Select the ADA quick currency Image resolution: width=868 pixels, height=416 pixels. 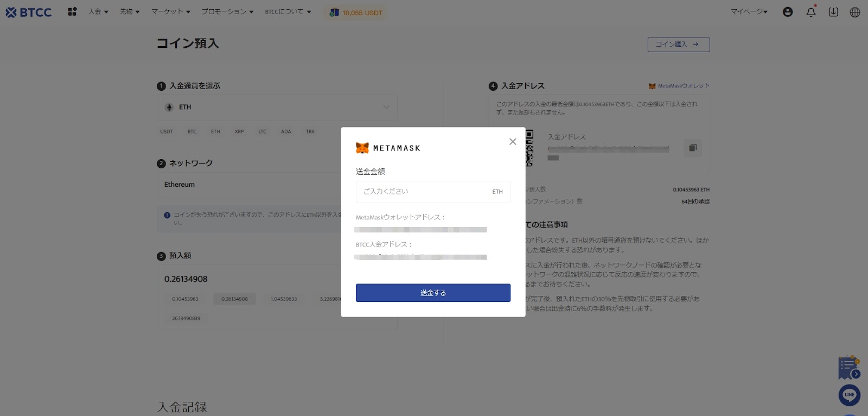[x=286, y=131]
